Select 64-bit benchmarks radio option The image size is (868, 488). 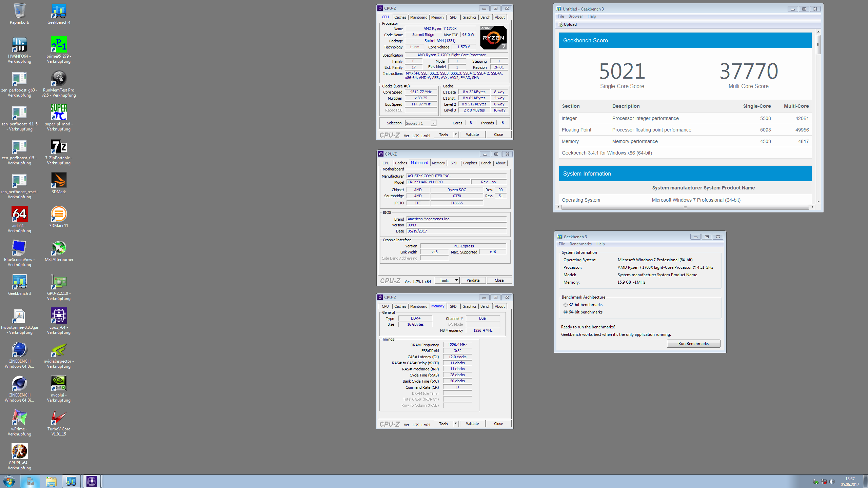(565, 312)
